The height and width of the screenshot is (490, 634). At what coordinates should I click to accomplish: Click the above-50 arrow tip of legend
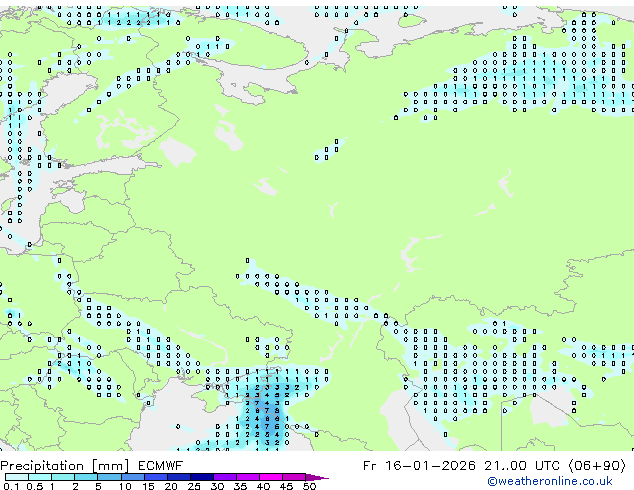pos(317,477)
